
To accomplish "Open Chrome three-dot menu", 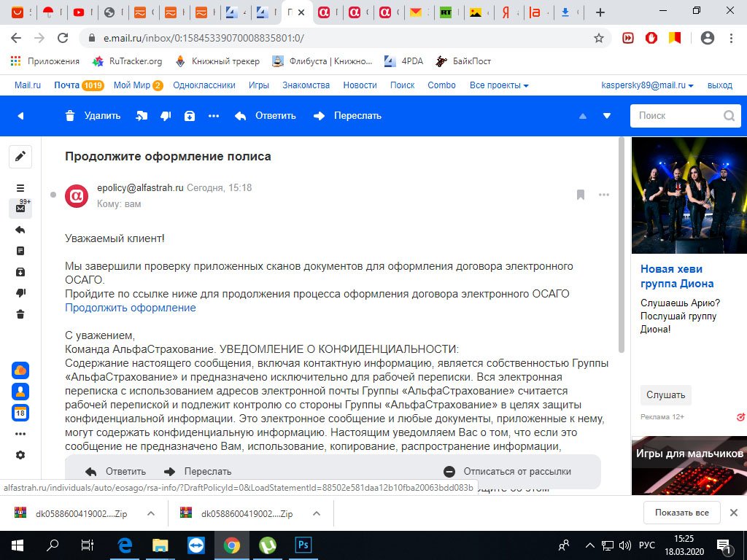I will pyautogui.click(x=731, y=38).
